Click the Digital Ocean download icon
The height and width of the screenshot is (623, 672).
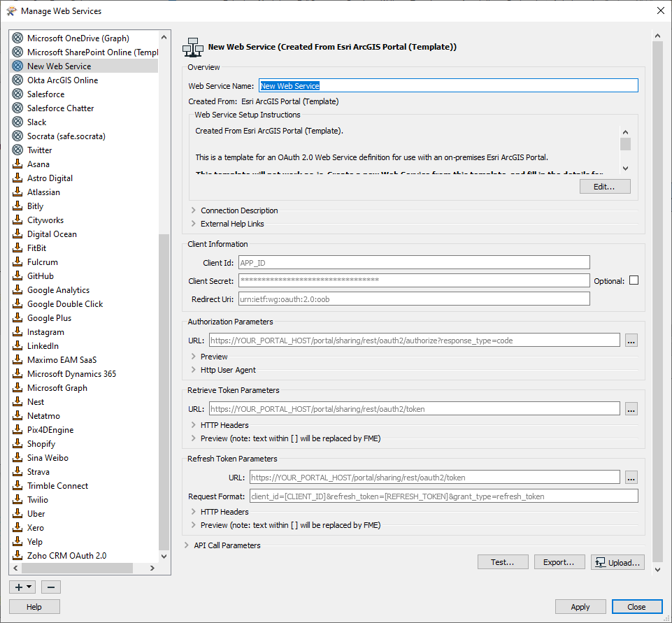pyautogui.click(x=17, y=234)
